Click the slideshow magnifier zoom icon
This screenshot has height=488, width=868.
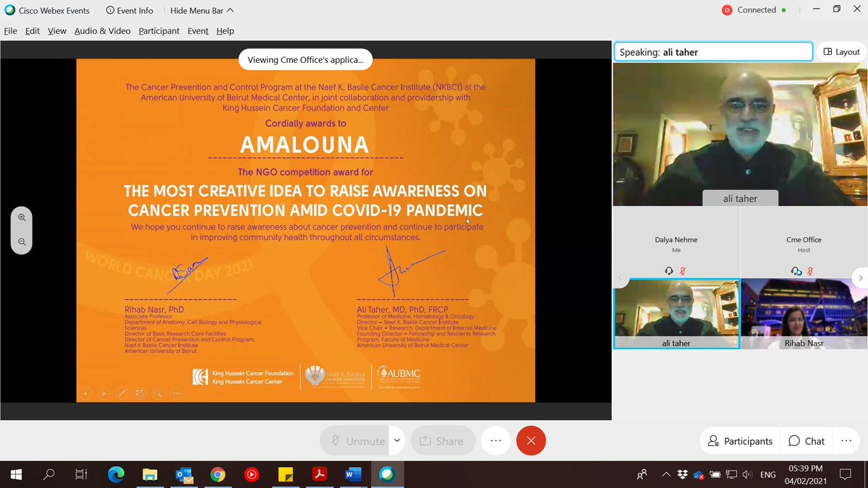tap(158, 393)
